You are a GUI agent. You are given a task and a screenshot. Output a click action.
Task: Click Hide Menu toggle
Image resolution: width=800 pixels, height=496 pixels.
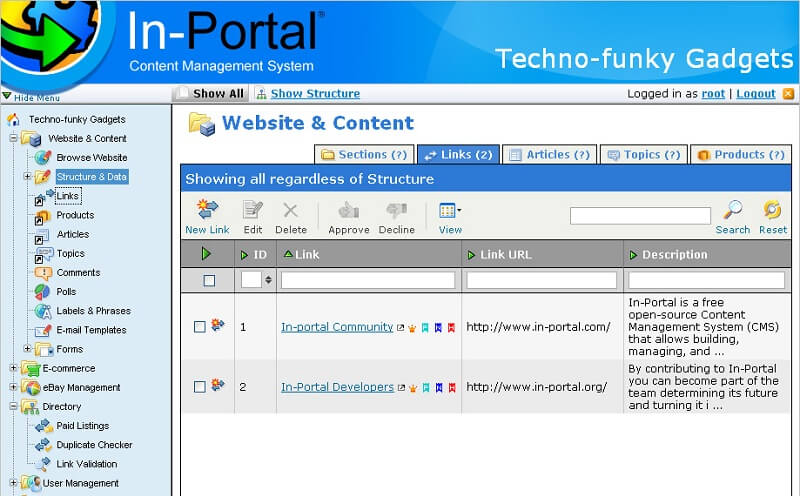coord(32,97)
